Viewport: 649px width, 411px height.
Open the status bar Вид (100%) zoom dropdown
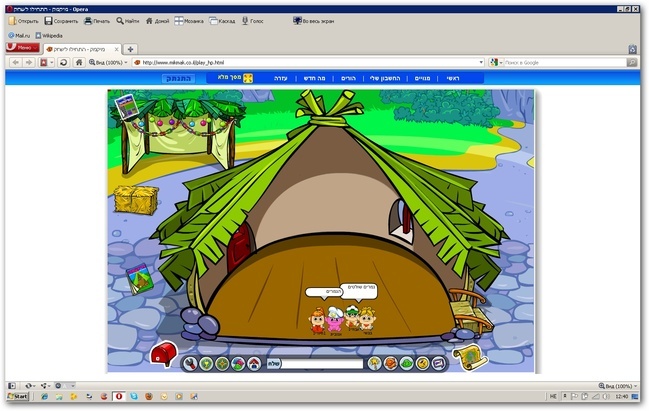tap(618, 386)
